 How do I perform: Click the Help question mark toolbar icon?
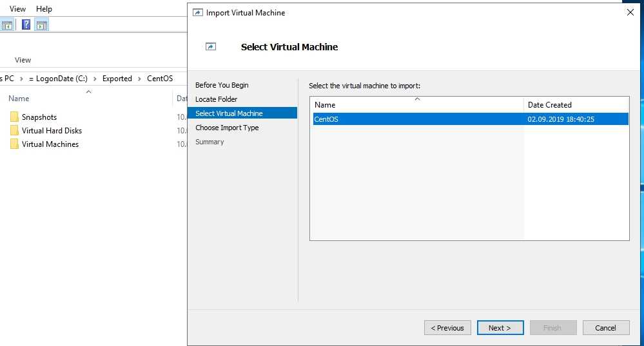[26, 25]
